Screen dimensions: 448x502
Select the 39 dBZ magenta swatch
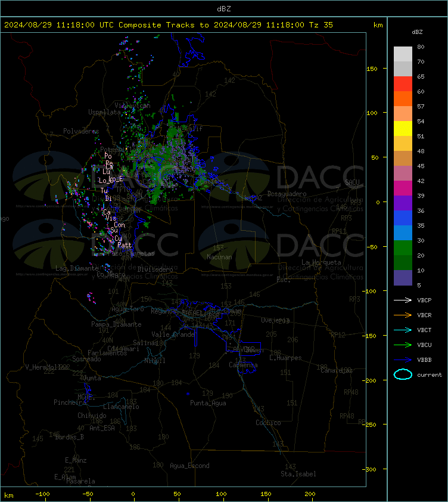pyautogui.click(x=403, y=188)
